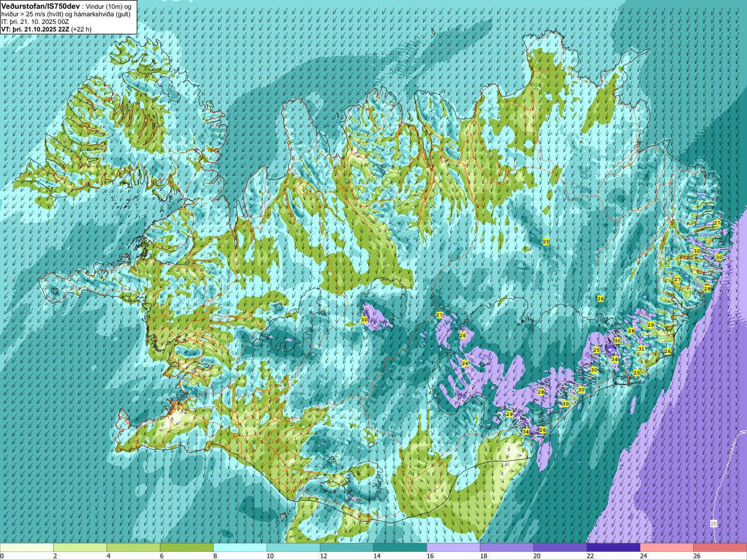This screenshot has height=560, width=747.
Task: Select the line "hviður > 25 m/s (hvítt) og hámarkshviða (gult)"
Action: click(66, 14)
